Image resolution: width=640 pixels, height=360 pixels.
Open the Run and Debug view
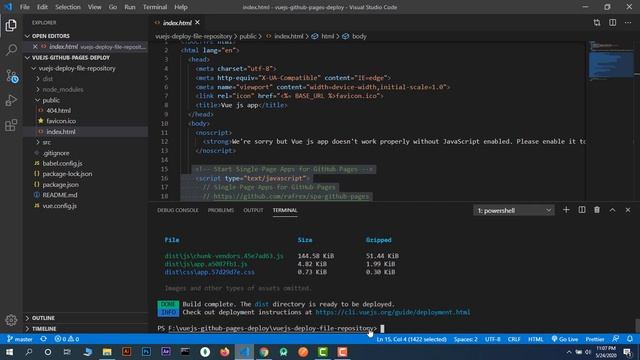[x=11, y=100]
